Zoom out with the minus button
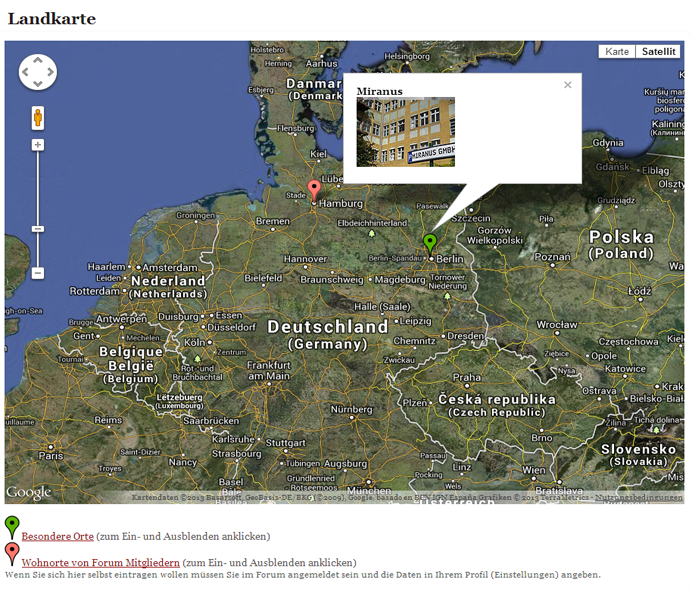Image resolution: width=692 pixels, height=589 pixels. [x=38, y=273]
